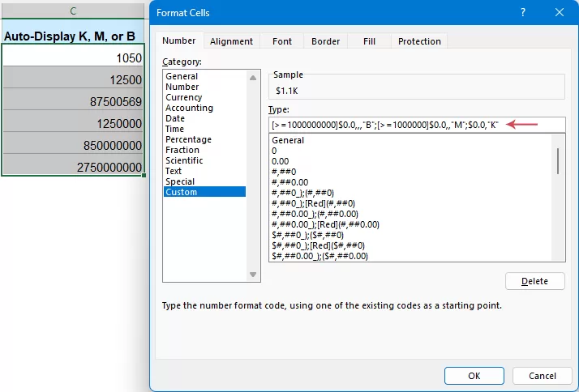Pick the Time category

(204, 129)
